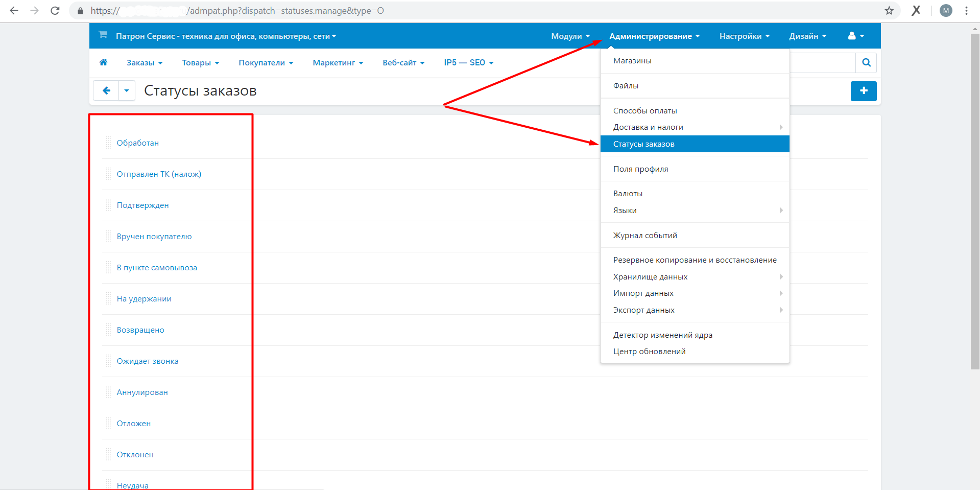Open the Отклонен status link
The height and width of the screenshot is (490, 980).
(x=135, y=454)
